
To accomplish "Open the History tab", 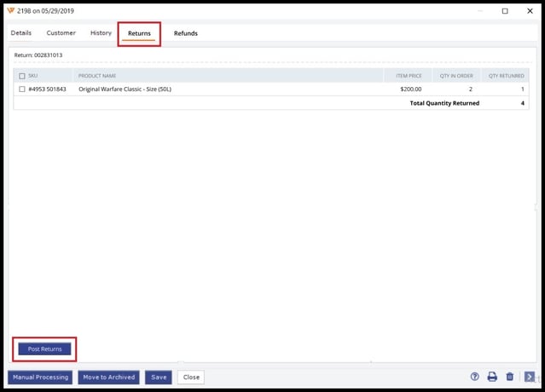I will point(101,33).
